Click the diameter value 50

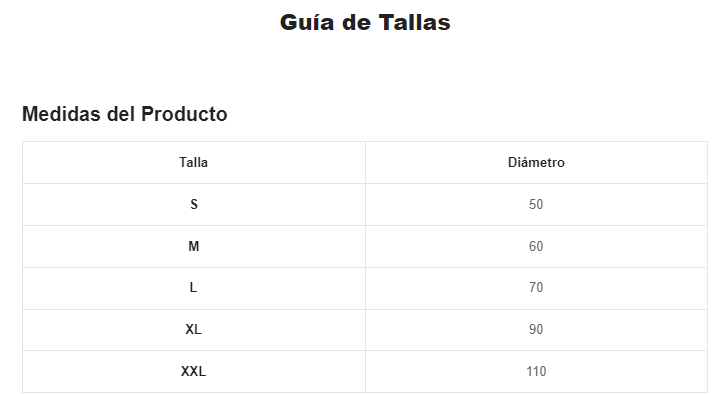(536, 204)
